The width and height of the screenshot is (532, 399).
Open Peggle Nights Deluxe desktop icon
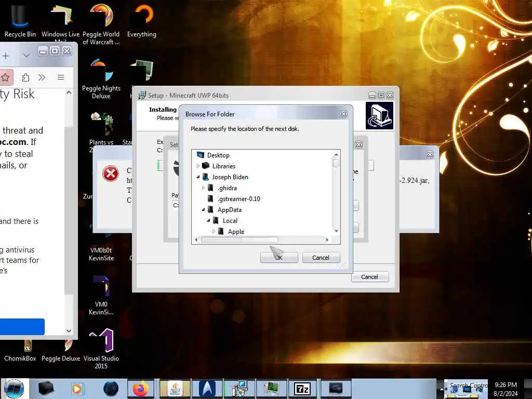point(101,79)
